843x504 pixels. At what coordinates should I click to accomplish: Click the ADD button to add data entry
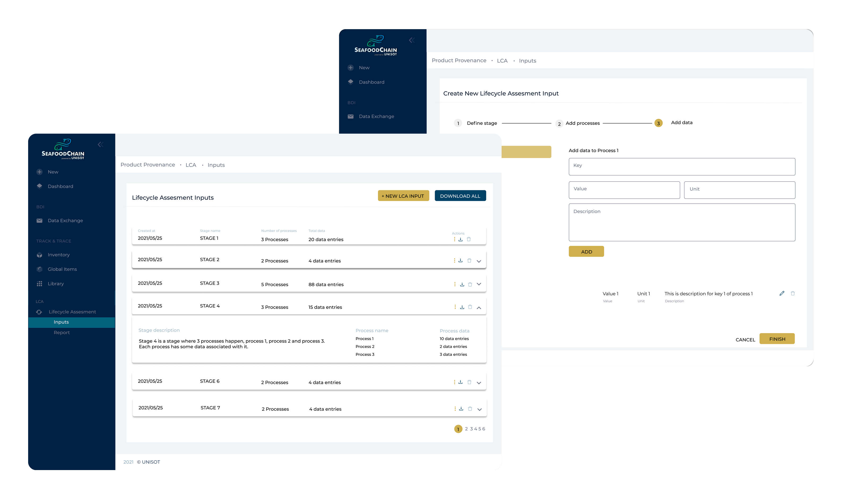[586, 251]
